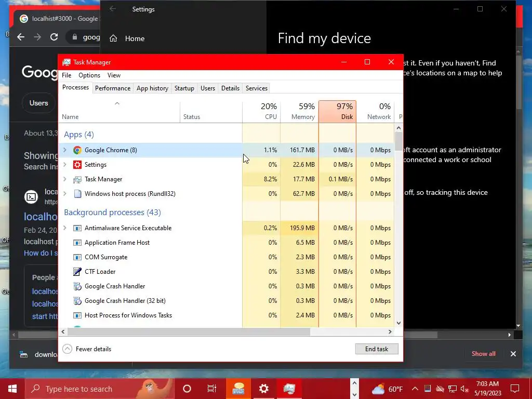Click the process list vertical scrollbar thumb
This screenshot has height=399, width=532.
pyautogui.click(x=398, y=141)
